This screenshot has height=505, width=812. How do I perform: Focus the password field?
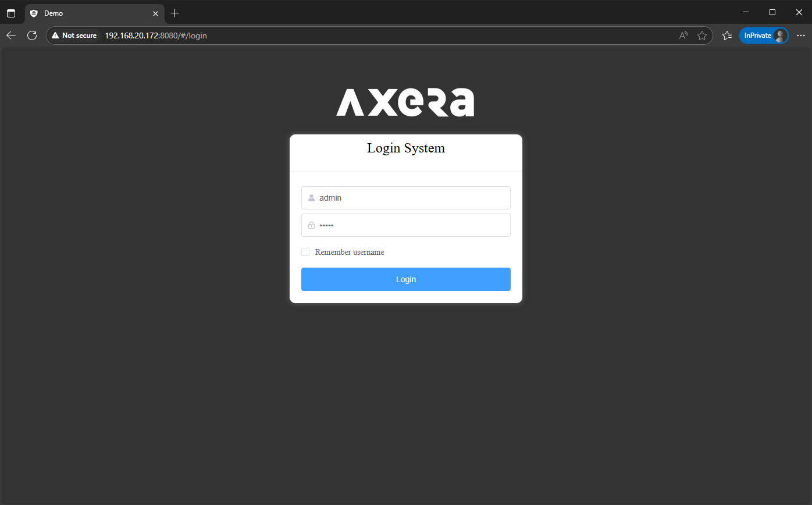pyautogui.click(x=406, y=225)
